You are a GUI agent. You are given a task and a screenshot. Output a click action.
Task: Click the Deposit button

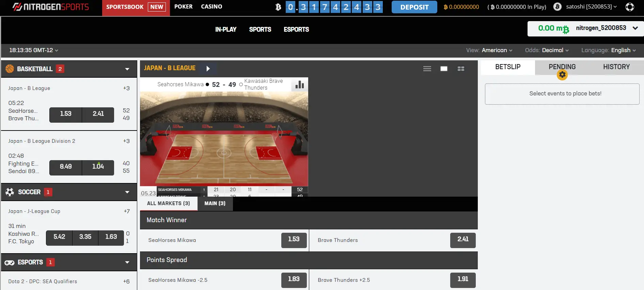414,7
